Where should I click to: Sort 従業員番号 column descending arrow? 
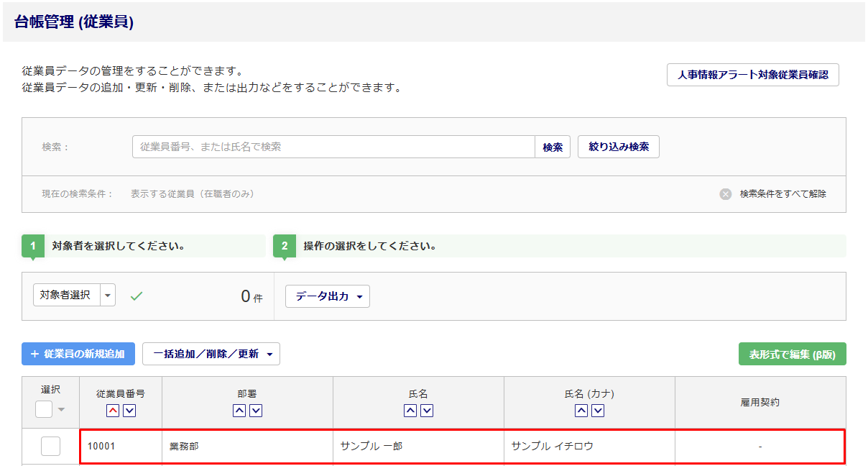coord(129,411)
